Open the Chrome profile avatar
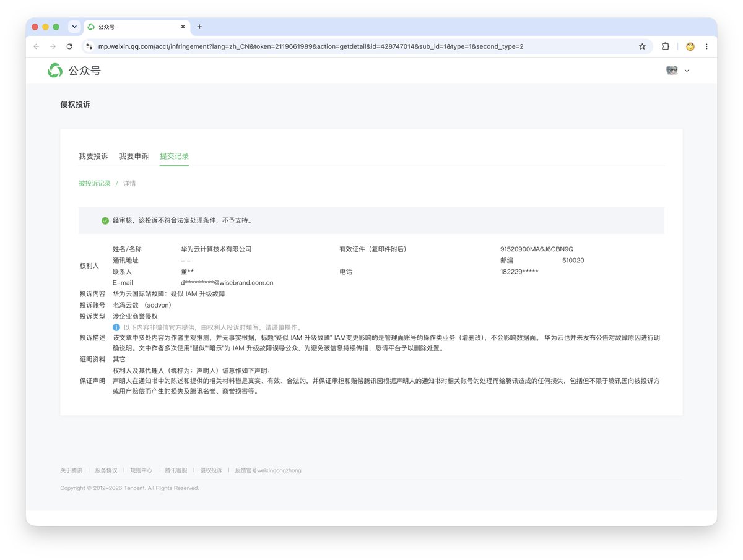This screenshot has height=560, width=743. [x=690, y=46]
